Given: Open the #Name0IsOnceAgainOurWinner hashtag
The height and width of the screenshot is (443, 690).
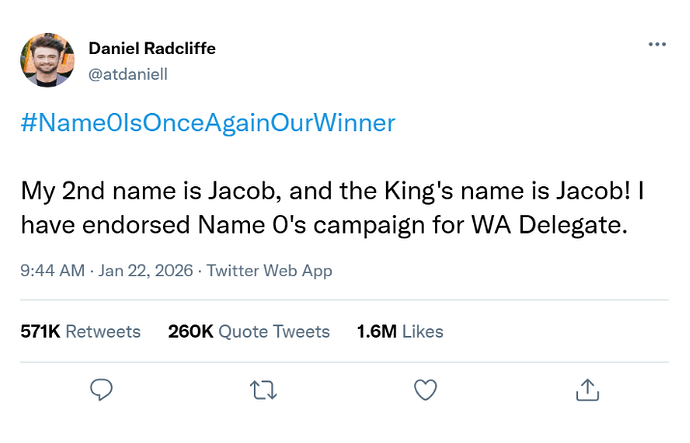Looking at the screenshot, I should [x=208, y=123].
